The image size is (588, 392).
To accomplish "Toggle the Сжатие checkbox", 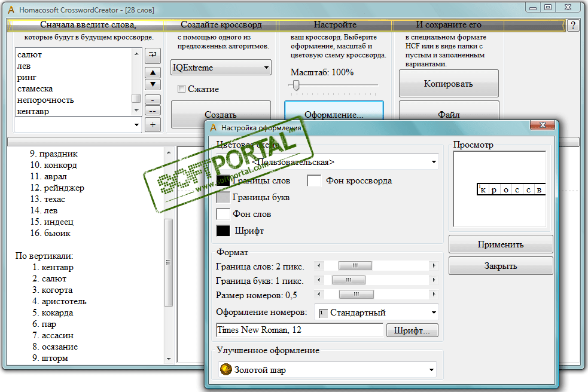I will [x=181, y=89].
